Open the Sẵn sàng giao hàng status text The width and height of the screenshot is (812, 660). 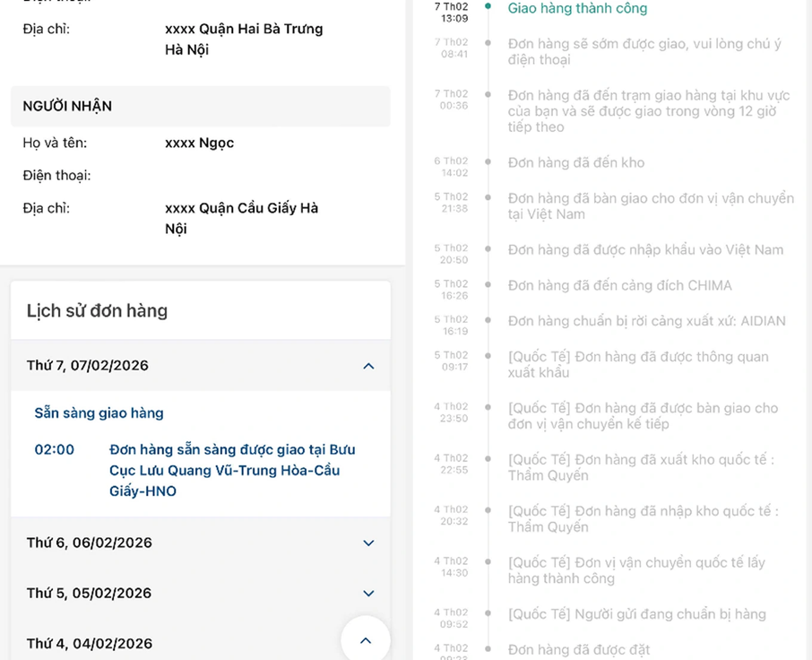point(99,413)
